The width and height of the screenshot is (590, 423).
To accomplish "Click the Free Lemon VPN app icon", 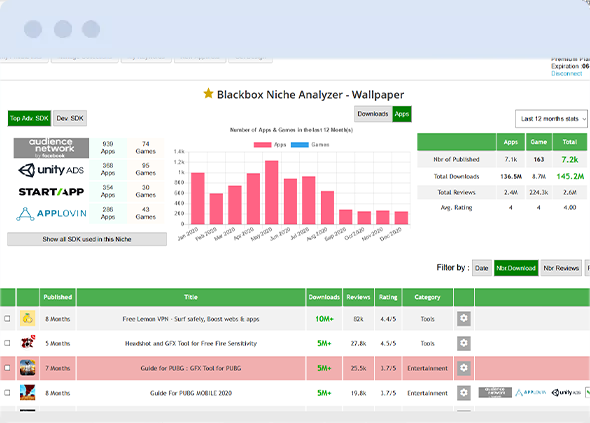I will tap(27, 318).
